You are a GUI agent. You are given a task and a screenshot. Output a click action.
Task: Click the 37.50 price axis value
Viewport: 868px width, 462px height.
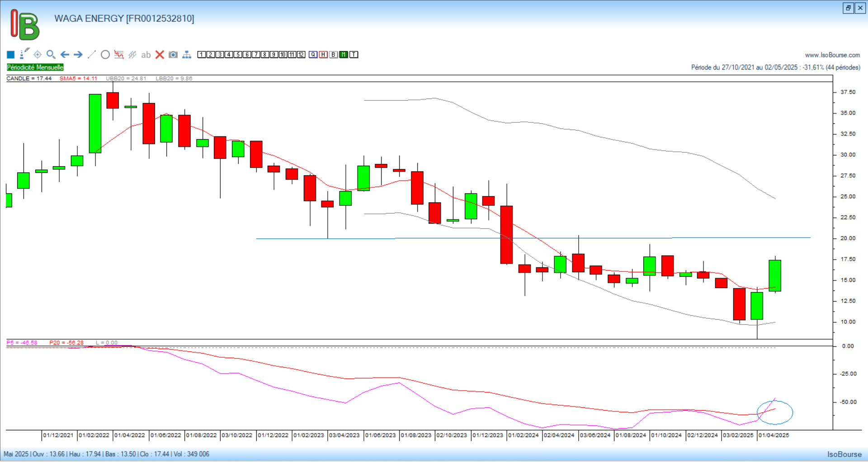pyautogui.click(x=848, y=92)
